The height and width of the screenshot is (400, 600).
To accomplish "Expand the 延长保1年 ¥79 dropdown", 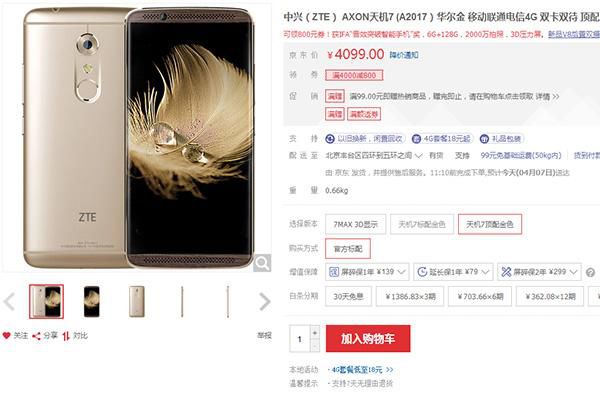I will click(x=453, y=272).
